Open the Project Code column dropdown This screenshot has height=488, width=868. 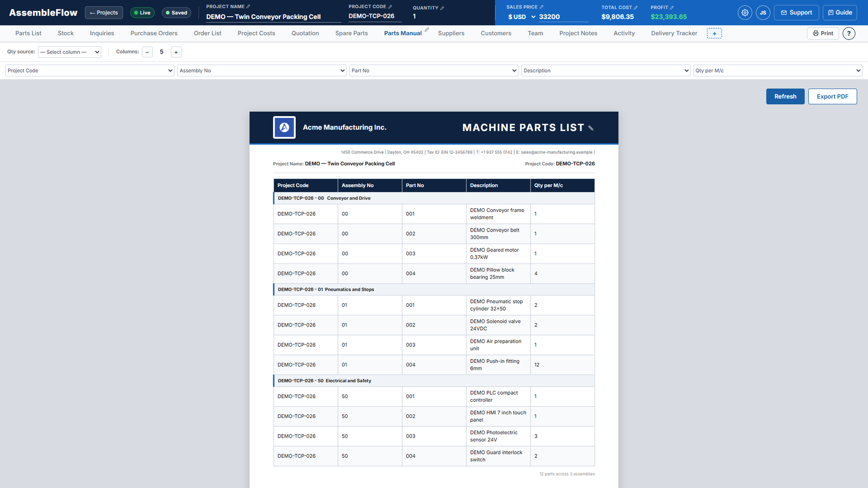coord(90,70)
